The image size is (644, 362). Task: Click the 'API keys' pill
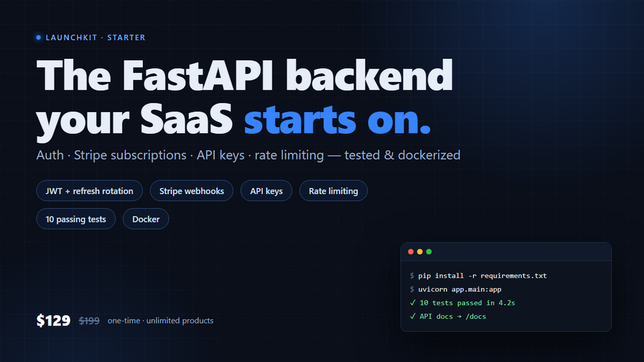click(267, 191)
